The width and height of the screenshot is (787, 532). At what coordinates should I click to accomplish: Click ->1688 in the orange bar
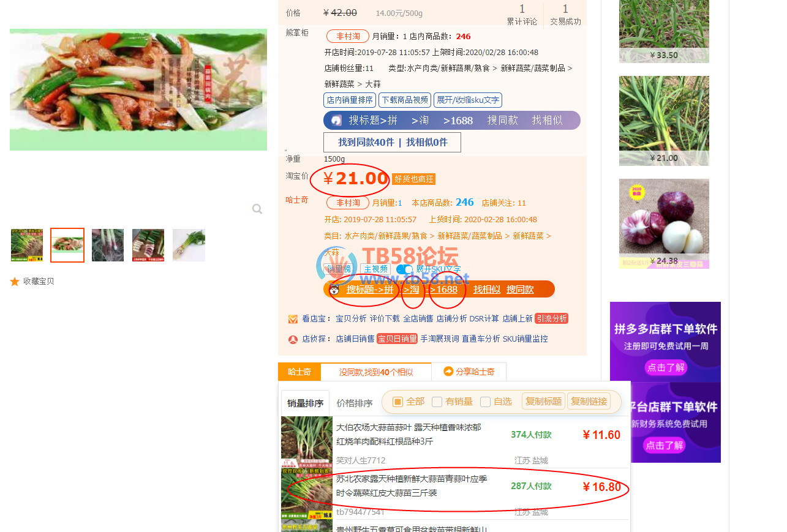point(444,290)
